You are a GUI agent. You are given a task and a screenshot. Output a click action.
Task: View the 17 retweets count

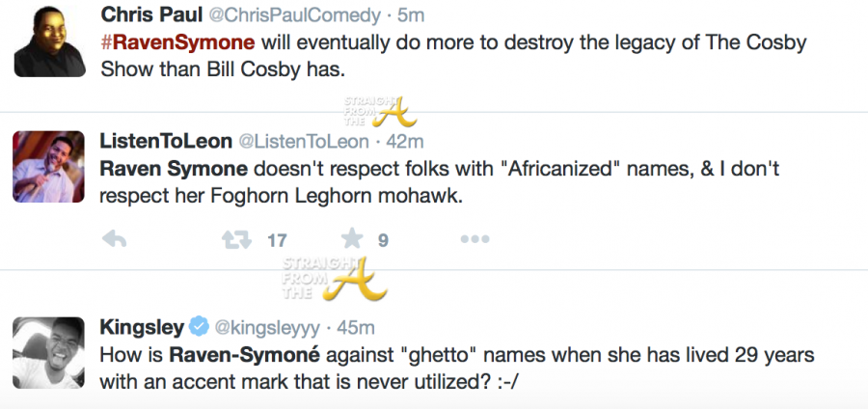(277, 240)
